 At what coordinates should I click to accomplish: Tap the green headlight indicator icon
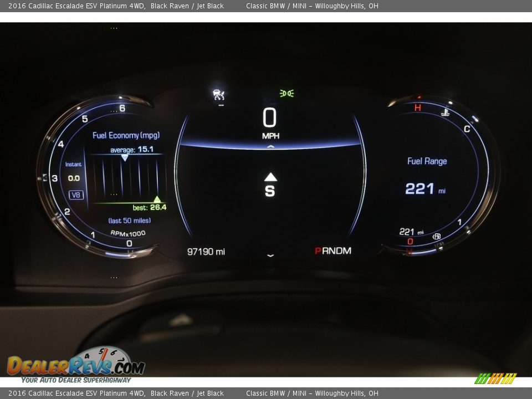[287, 93]
